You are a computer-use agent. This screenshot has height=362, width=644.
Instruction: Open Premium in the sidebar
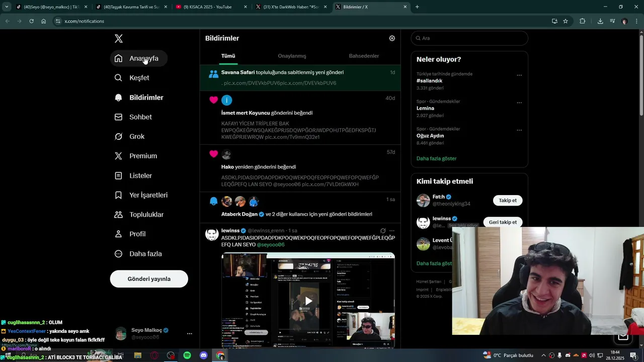pyautogui.click(x=136, y=156)
